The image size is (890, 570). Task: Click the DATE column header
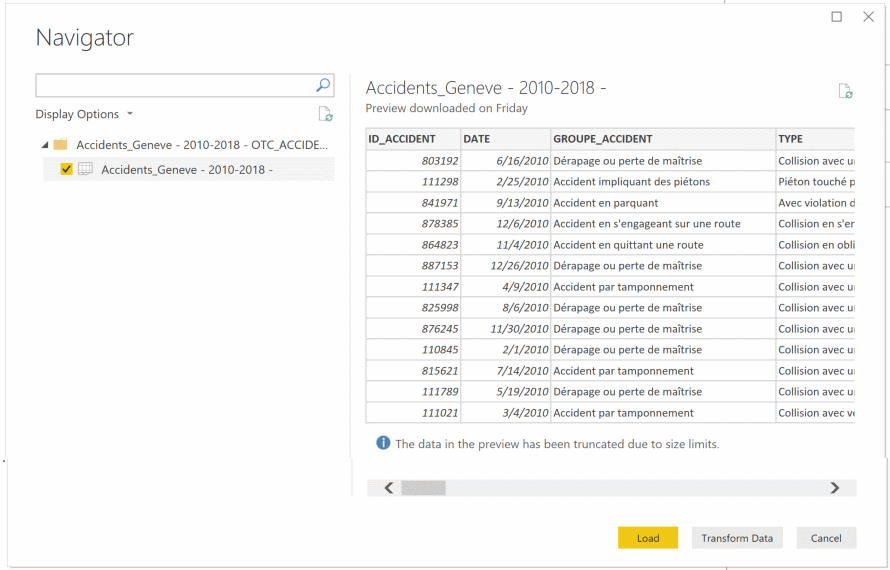coord(506,139)
